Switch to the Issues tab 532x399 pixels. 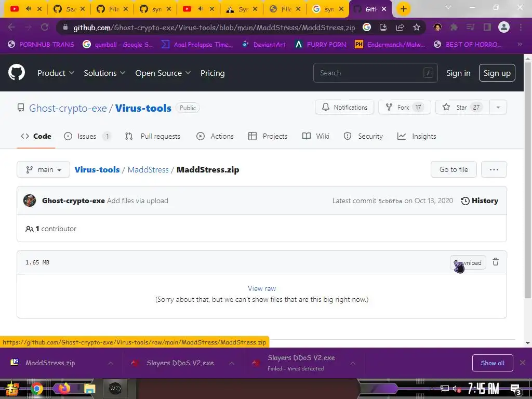pyautogui.click(x=87, y=136)
